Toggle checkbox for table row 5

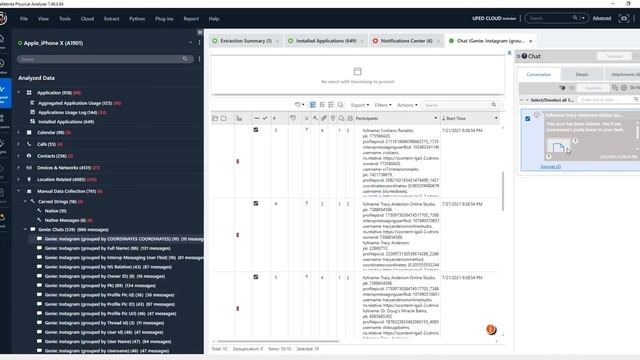[256, 277]
